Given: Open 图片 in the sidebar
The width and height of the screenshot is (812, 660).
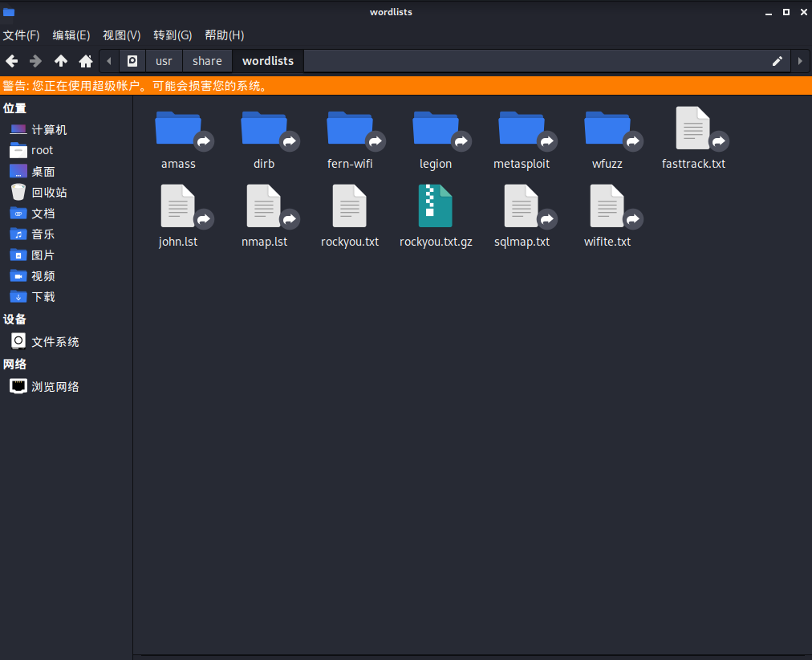Looking at the screenshot, I should [67, 255].
